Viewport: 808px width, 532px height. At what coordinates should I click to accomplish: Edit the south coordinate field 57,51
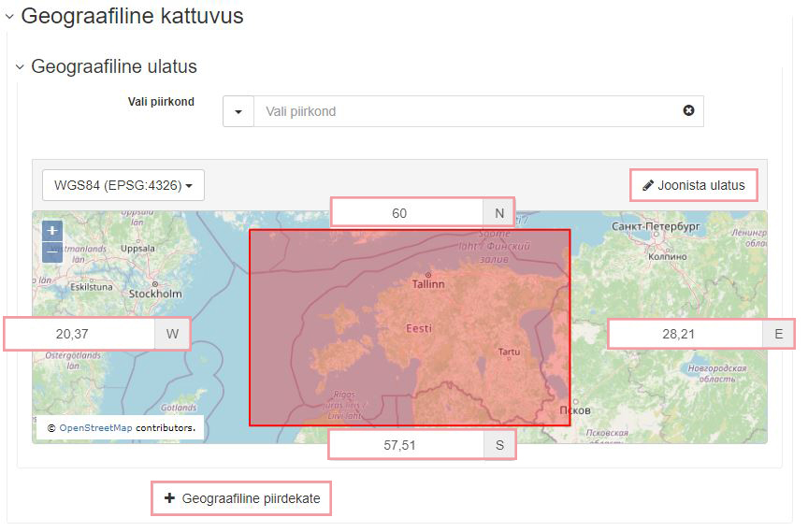(407, 445)
